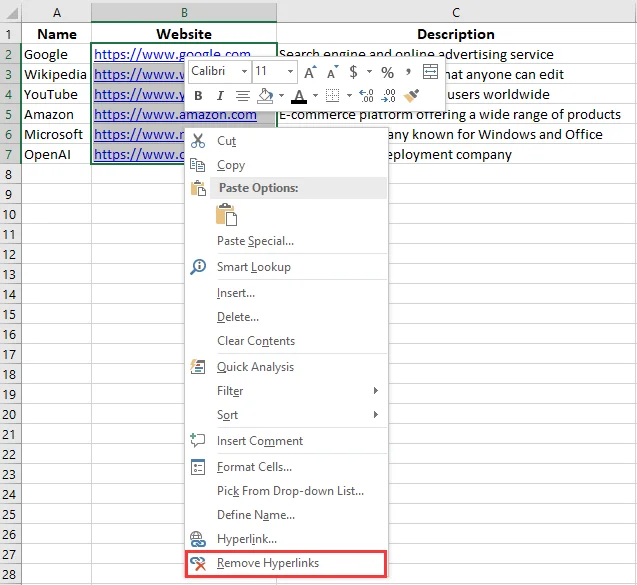Open the amazon.com hyperlink
The height and width of the screenshot is (585, 637).
point(175,115)
